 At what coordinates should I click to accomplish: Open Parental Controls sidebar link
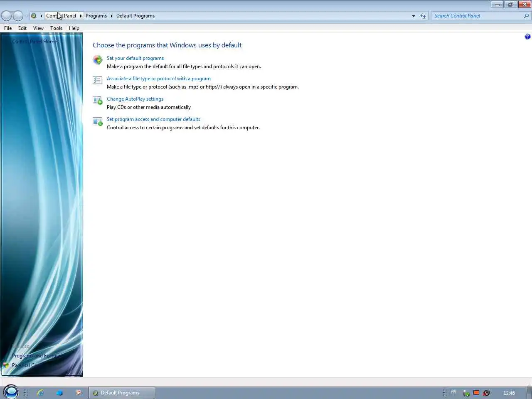25,365
